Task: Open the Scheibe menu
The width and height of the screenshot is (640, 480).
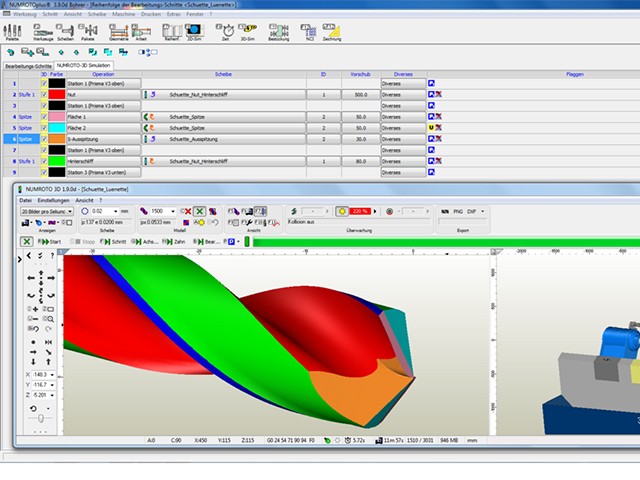Action: (97, 14)
